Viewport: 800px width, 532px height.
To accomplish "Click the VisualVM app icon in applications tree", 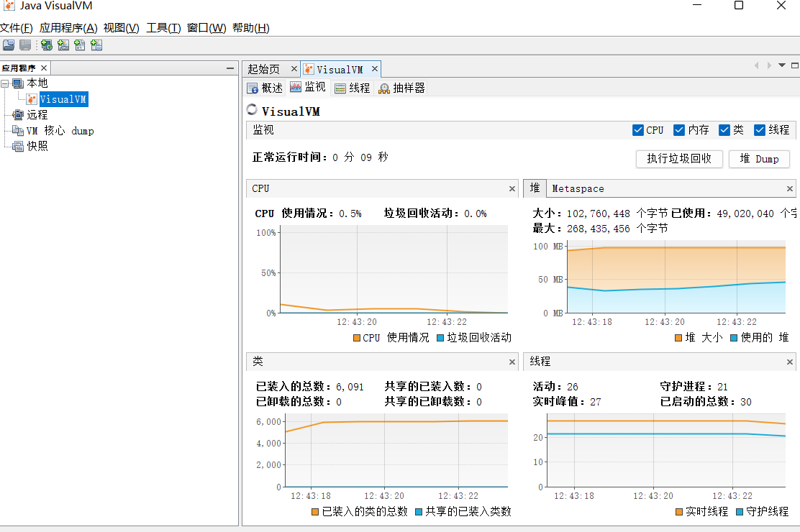I will 32,99.
